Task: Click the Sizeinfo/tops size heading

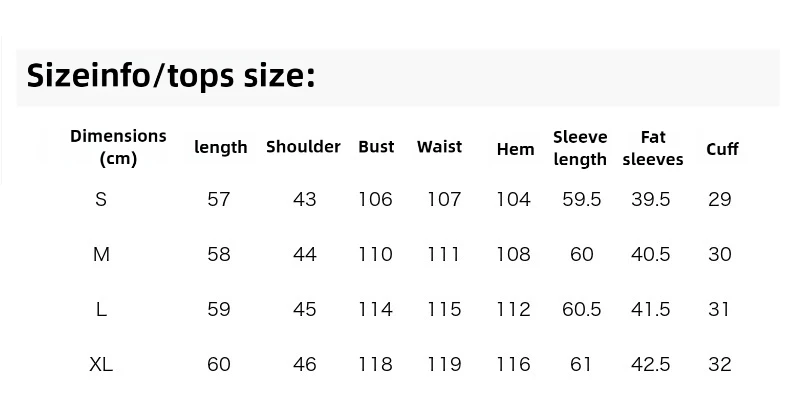Action: point(171,77)
